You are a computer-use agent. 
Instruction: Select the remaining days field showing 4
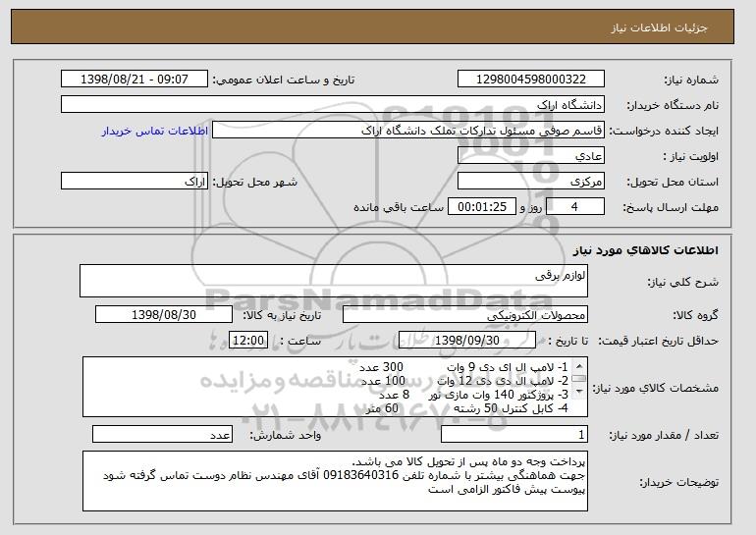[574, 207]
